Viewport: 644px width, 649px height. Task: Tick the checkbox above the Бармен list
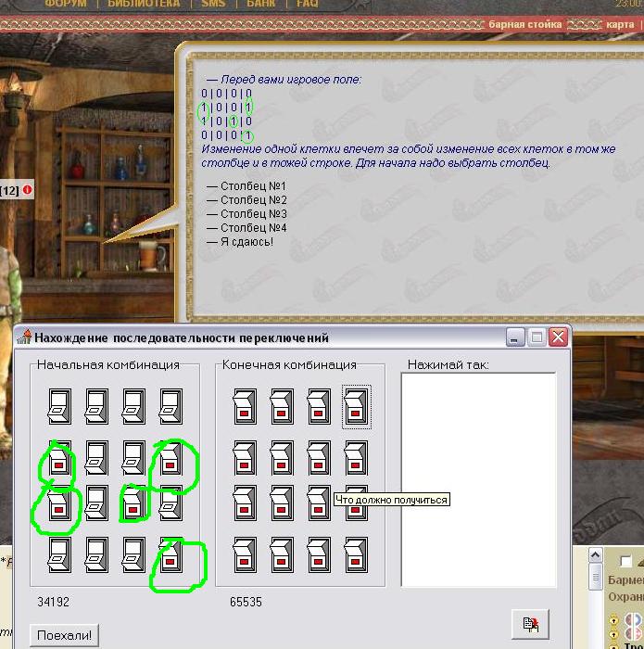click(625, 561)
